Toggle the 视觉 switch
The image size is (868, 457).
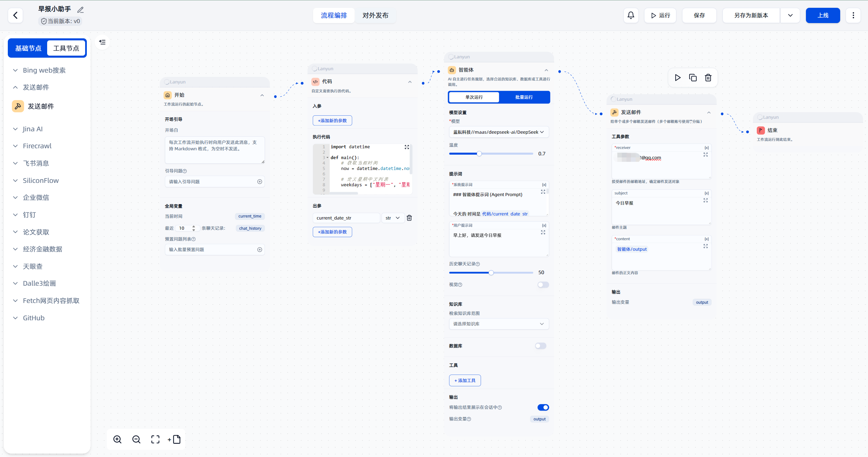coord(543,285)
